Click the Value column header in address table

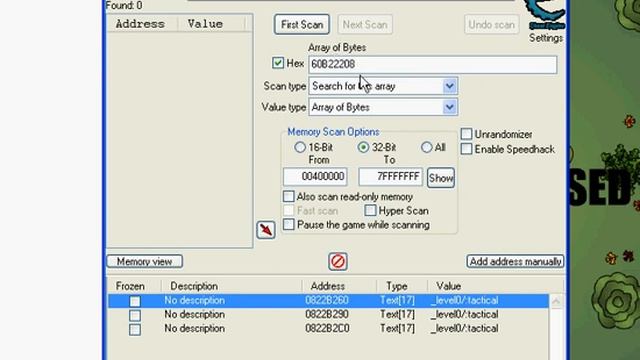[x=449, y=286]
